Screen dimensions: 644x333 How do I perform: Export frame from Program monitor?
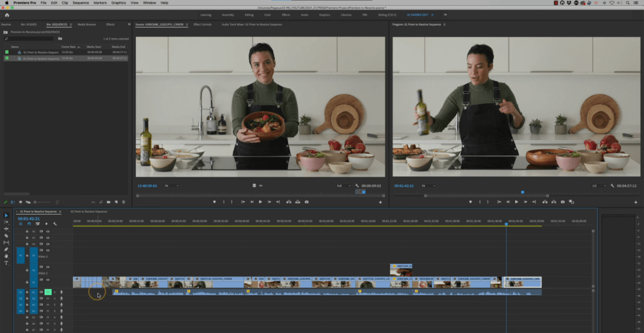coord(562,202)
